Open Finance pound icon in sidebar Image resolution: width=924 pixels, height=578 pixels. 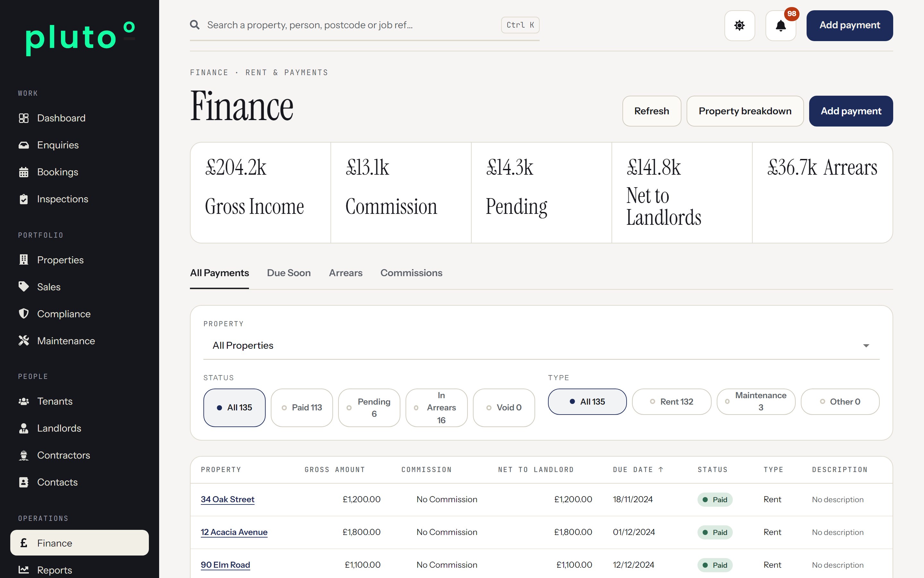[24, 543]
